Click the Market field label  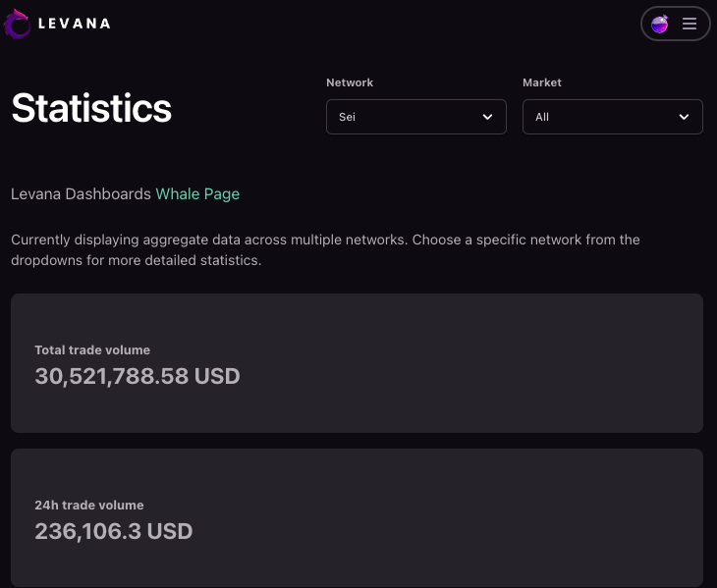pos(541,82)
